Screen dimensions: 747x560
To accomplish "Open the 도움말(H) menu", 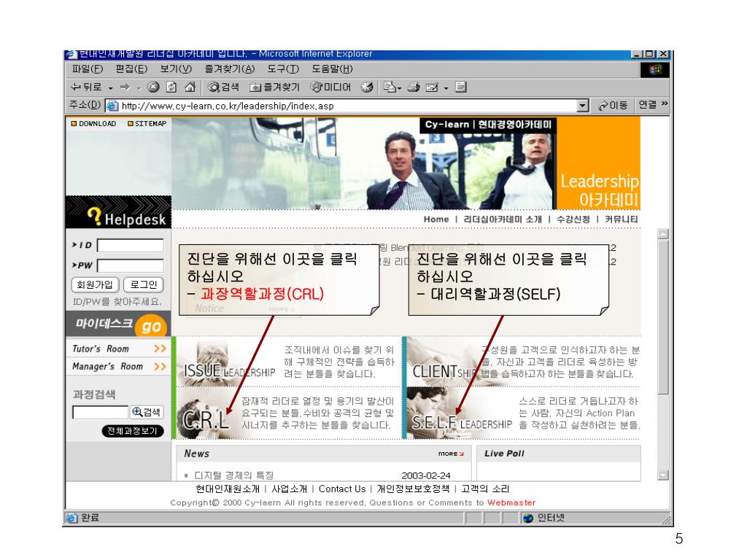I will pos(332,69).
